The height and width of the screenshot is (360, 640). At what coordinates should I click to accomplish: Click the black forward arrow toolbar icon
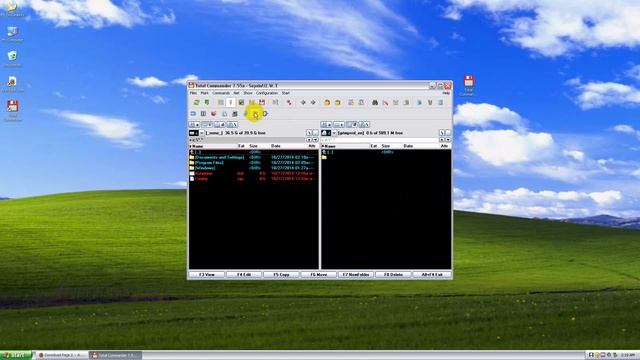tap(313, 102)
